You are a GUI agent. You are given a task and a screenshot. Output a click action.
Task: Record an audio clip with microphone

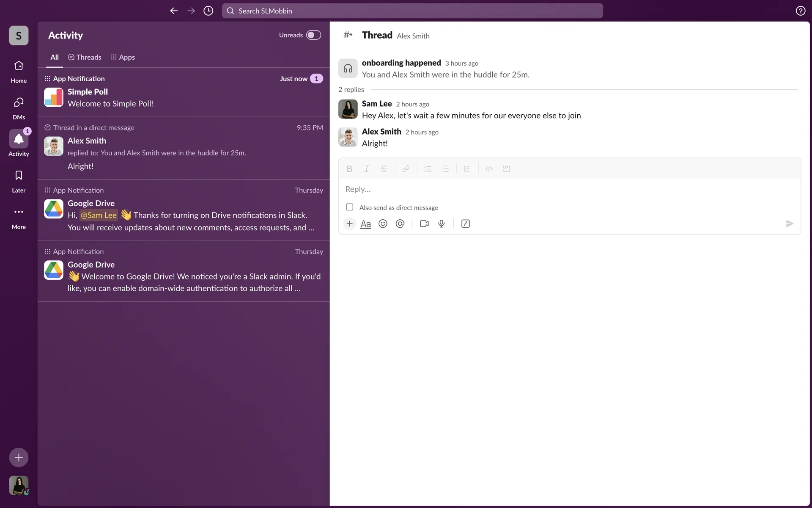442,224
